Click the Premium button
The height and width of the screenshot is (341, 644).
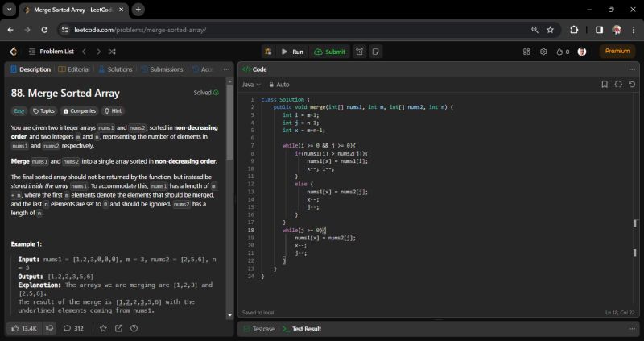pos(617,51)
